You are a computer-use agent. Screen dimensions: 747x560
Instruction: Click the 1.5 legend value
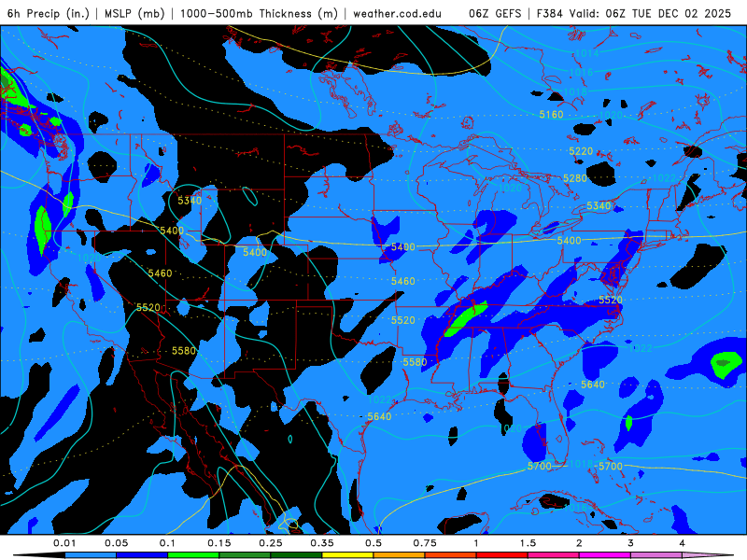(528, 543)
